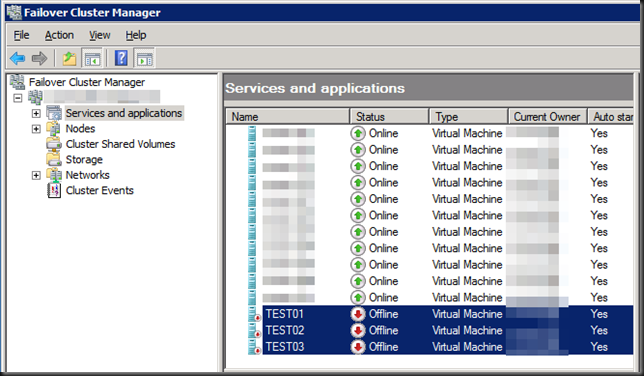Click the Failover Cluster Manager title bar icon
Viewport: 644px width, 376px height.
[14, 12]
